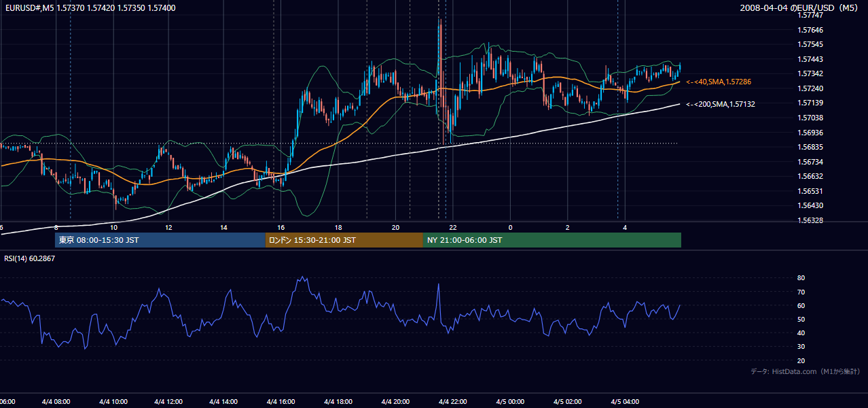Click the 40 level on the RSI scale
The width and height of the screenshot is (868, 408).
pyautogui.click(x=801, y=333)
